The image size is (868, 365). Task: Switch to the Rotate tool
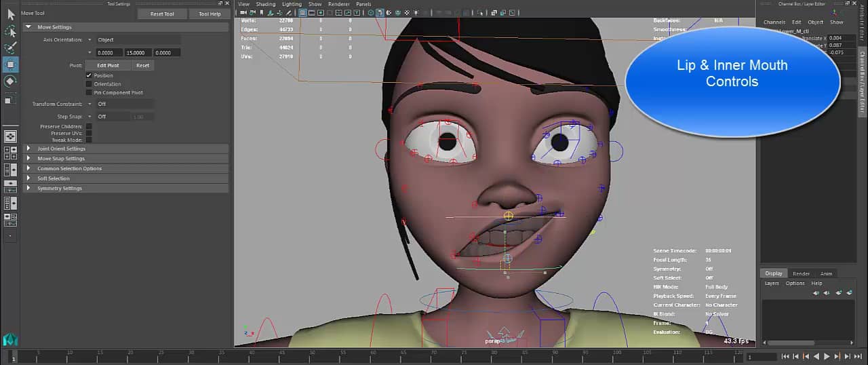pyautogui.click(x=10, y=81)
